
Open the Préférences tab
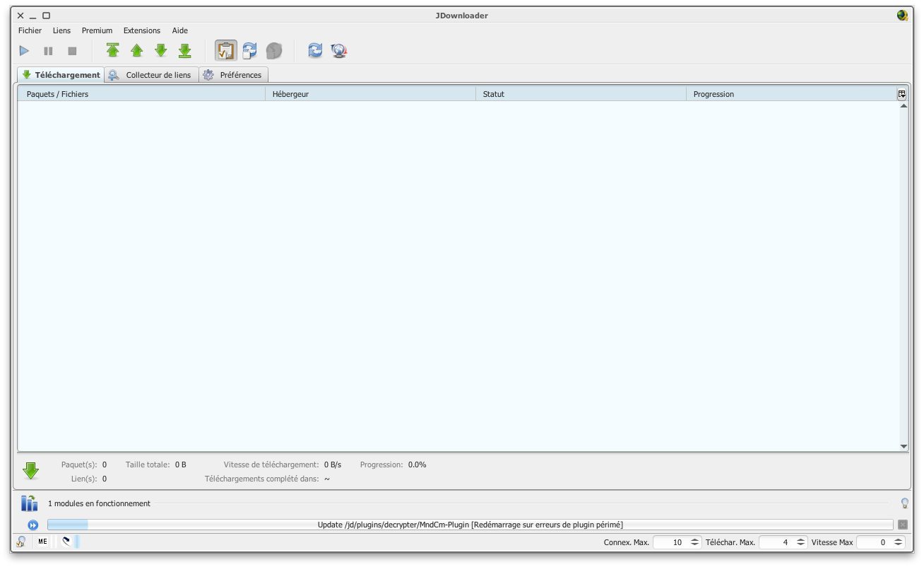(x=234, y=75)
